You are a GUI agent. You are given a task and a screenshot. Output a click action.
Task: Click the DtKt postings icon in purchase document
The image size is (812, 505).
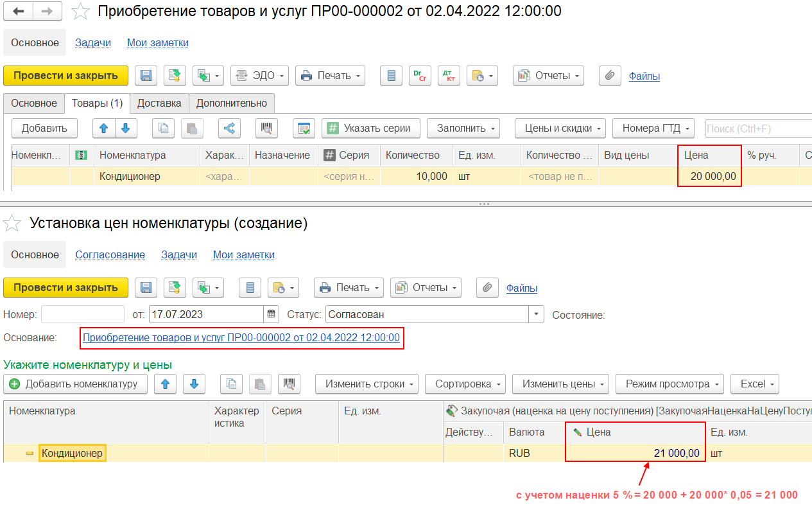449,76
